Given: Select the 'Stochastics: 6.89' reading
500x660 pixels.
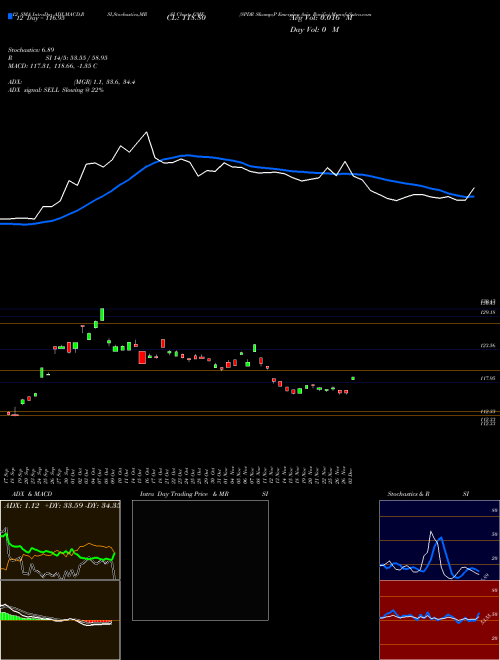Looking at the screenshot, I should tap(31, 50).
